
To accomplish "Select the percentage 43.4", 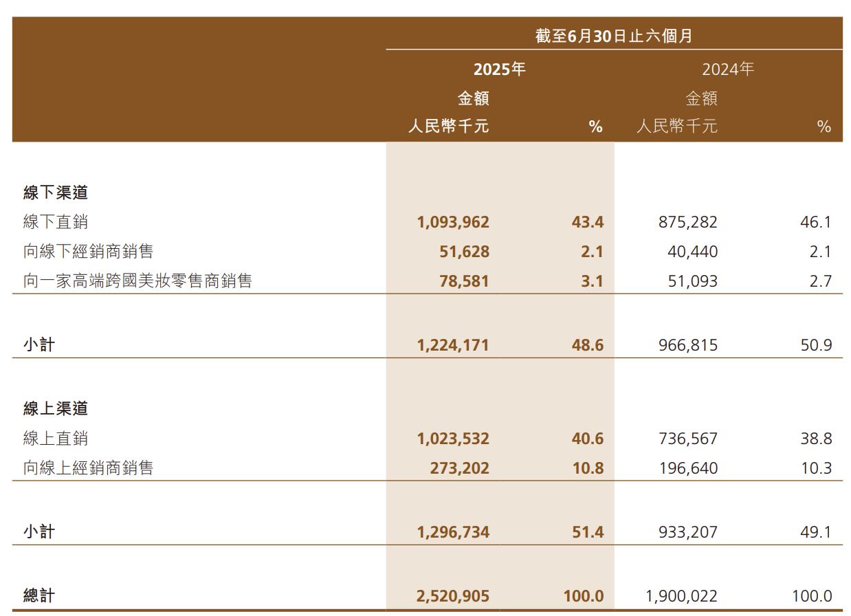I will [x=588, y=222].
